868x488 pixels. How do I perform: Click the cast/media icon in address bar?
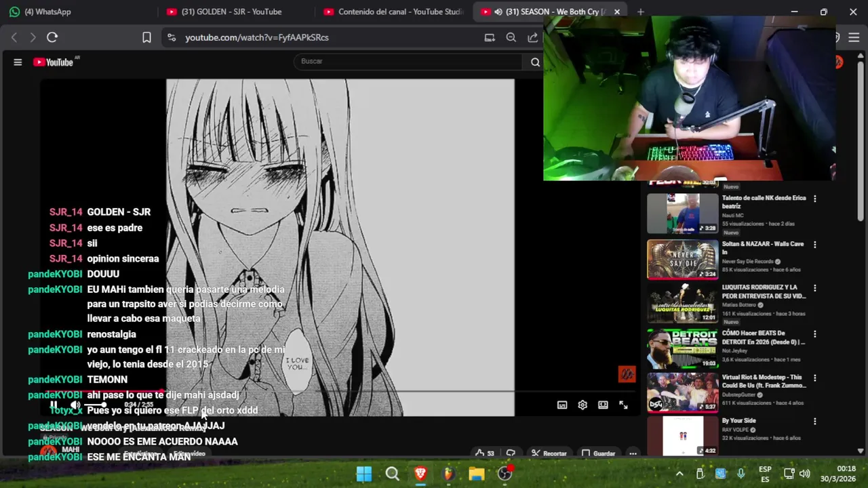490,37
